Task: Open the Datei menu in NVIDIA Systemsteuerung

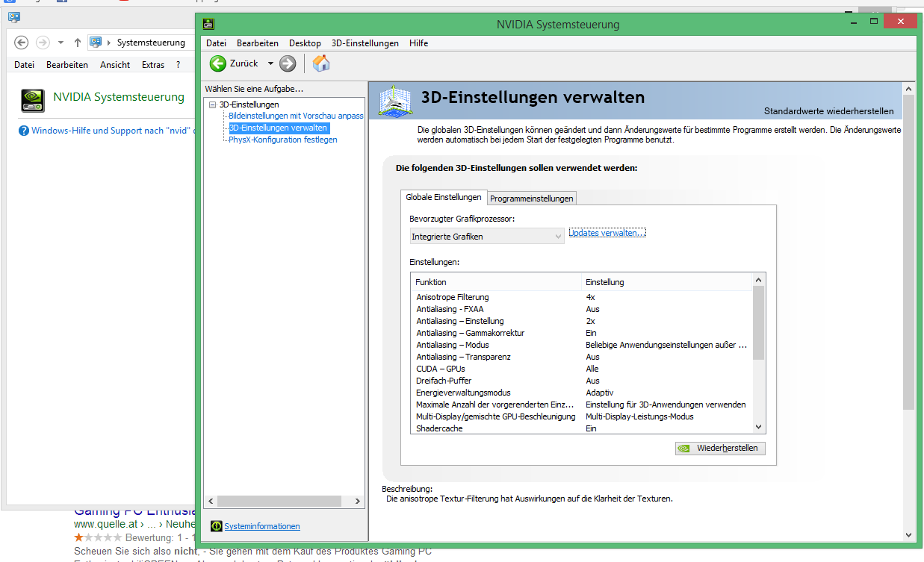Action: 216,43
